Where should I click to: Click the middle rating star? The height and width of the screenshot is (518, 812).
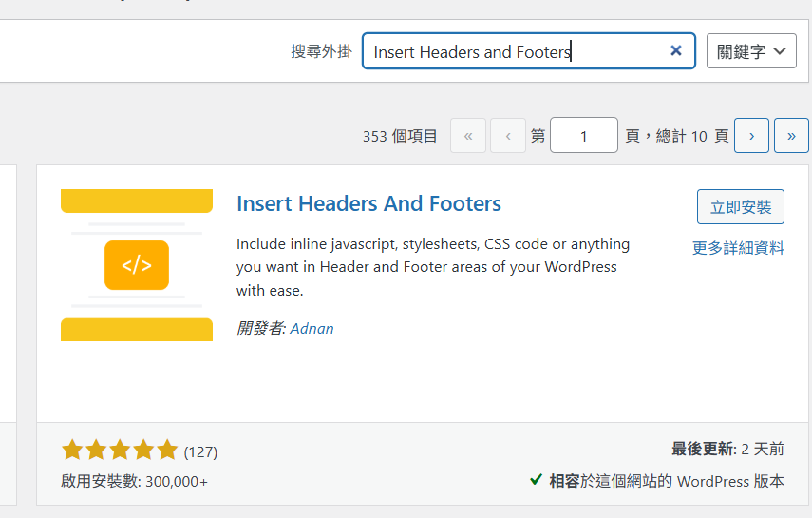(120, 451)
